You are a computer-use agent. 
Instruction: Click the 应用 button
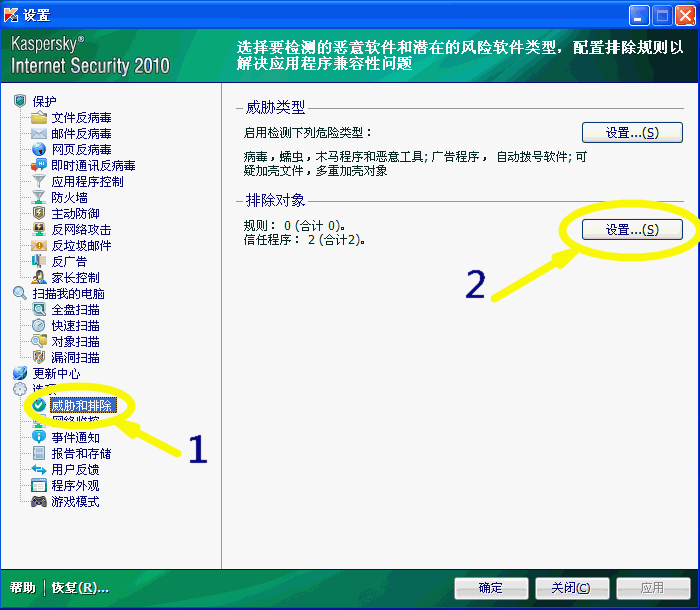(653, 588)
